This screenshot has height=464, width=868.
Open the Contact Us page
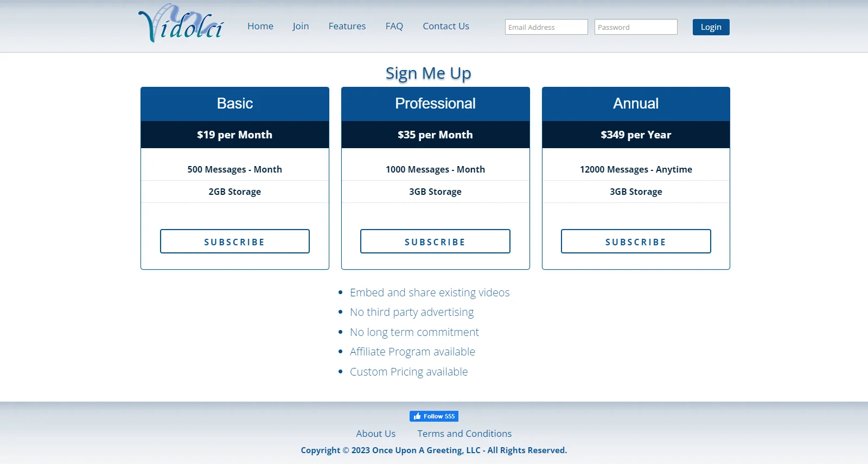tap(445, 26)
